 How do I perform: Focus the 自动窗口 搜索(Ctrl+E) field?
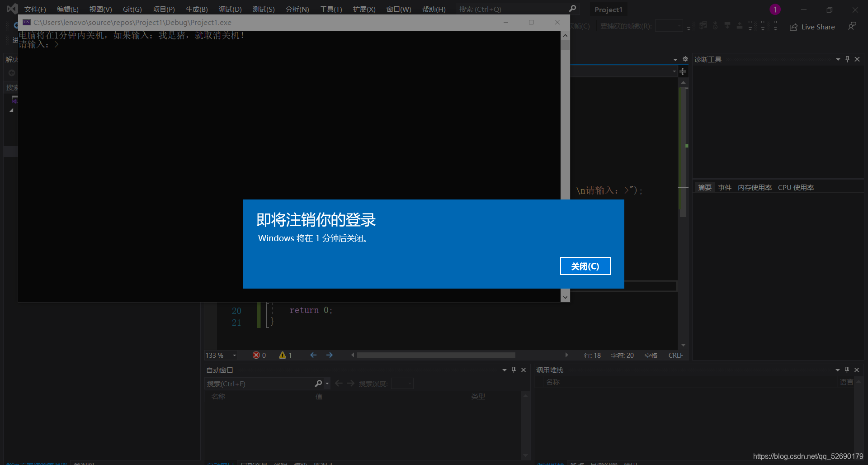click(x=259, y=384)
